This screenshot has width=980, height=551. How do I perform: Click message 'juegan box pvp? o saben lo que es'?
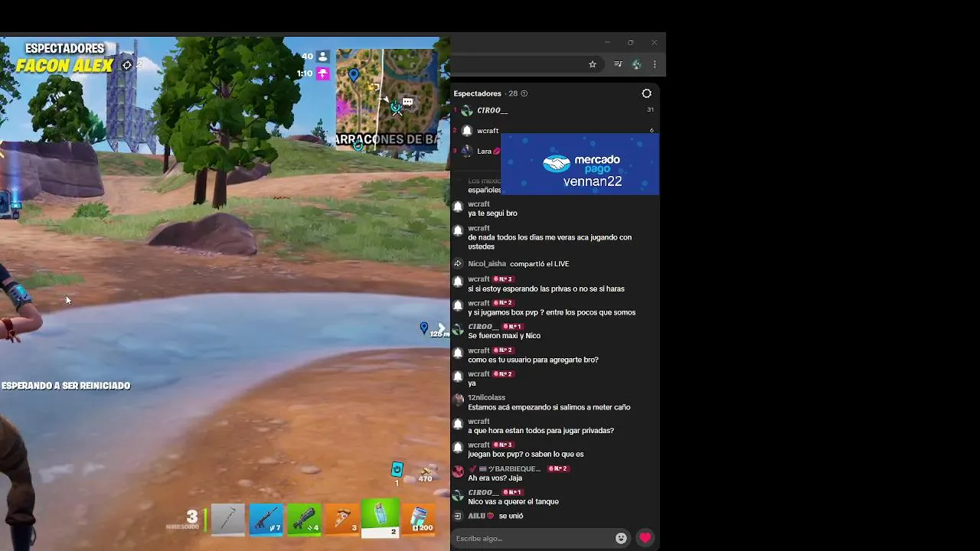coord(525,455)
